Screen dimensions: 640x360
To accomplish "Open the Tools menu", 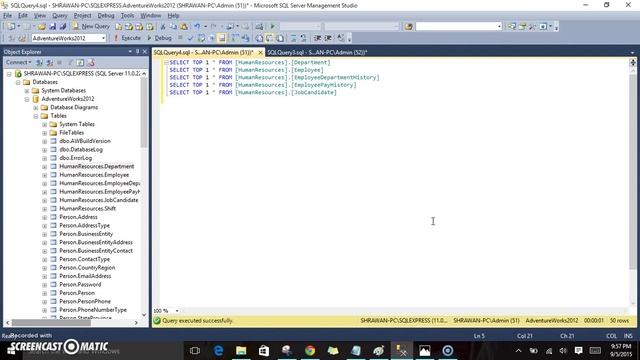I will click(x=127, y=16).
